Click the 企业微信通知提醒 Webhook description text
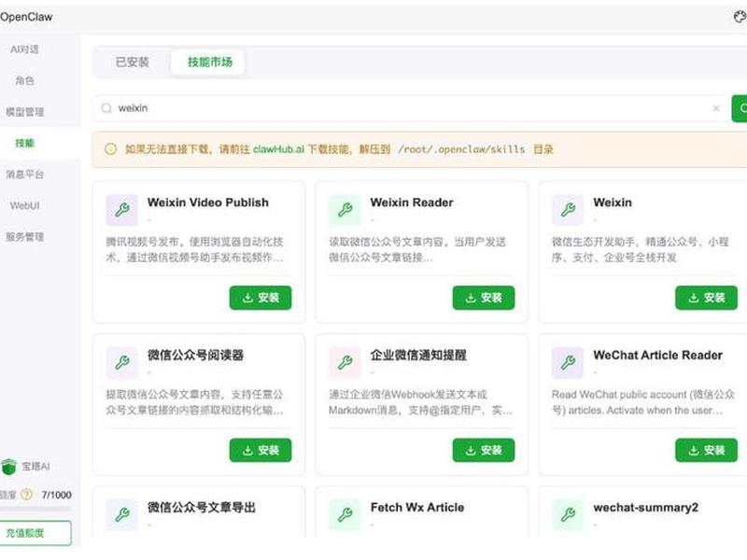The width and height of the screenshot is (747, 560). [x=420, y=402]
